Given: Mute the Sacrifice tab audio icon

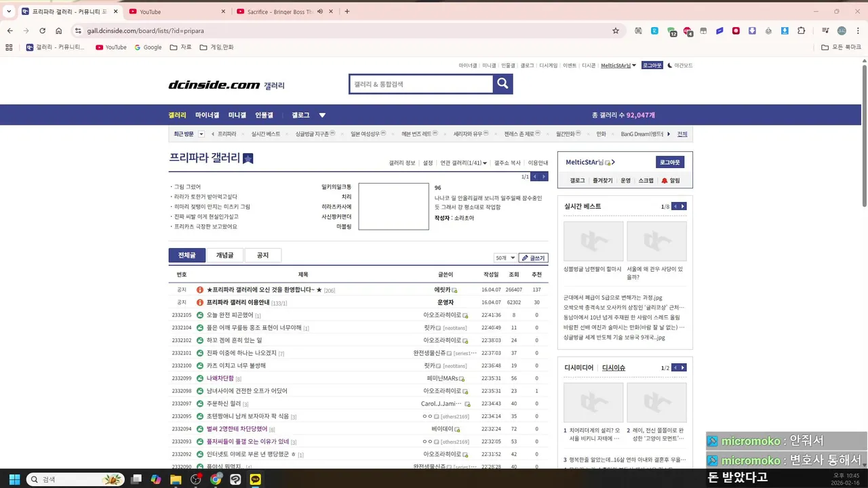Looking at the screenshot, I should (x=319, y=12).
